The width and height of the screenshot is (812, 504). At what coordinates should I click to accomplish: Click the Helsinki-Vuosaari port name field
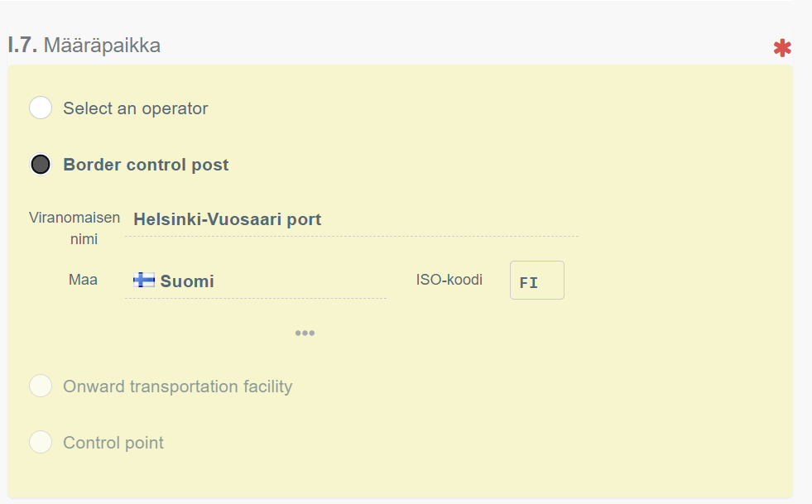click(x=352, y=220)
